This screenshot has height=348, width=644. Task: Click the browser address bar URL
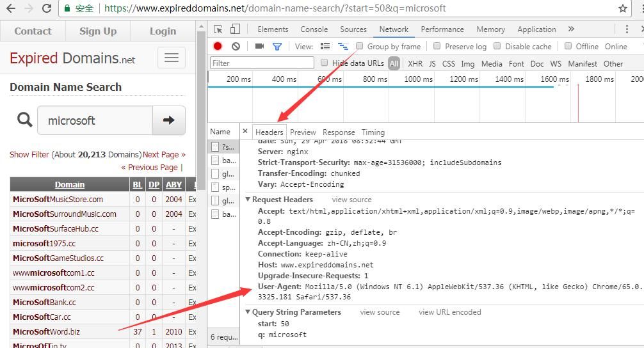(x=275, y=8)
